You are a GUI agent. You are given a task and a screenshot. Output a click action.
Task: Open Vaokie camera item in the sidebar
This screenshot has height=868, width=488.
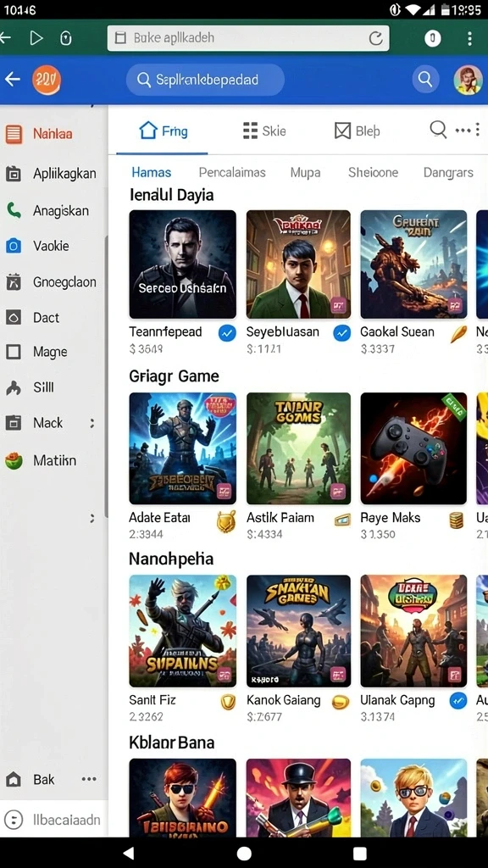click(53, 246)
